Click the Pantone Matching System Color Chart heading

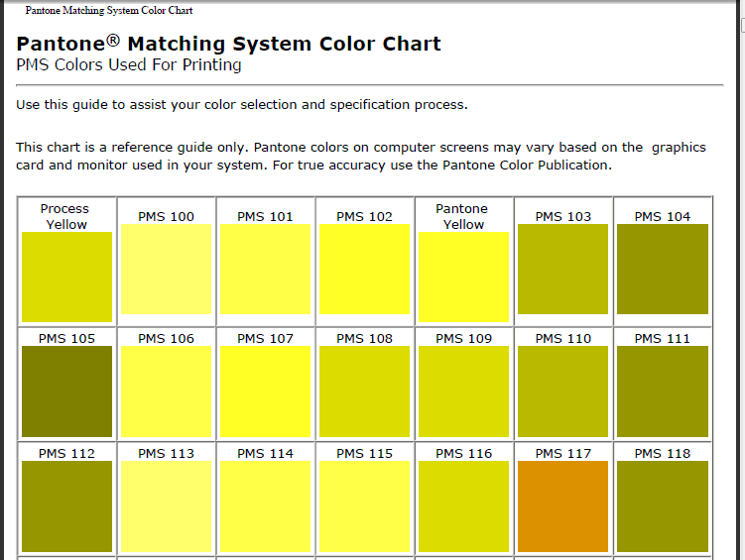(x=228, y=44)
